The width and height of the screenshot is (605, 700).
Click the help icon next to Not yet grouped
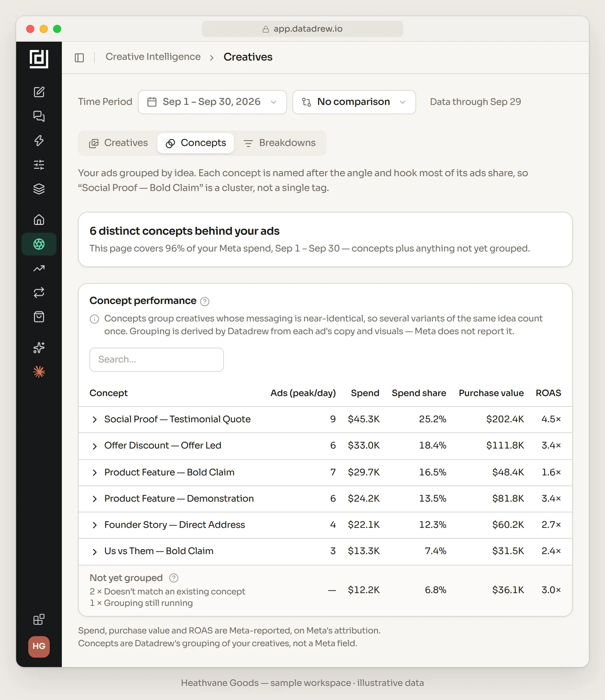click(174, 578)
